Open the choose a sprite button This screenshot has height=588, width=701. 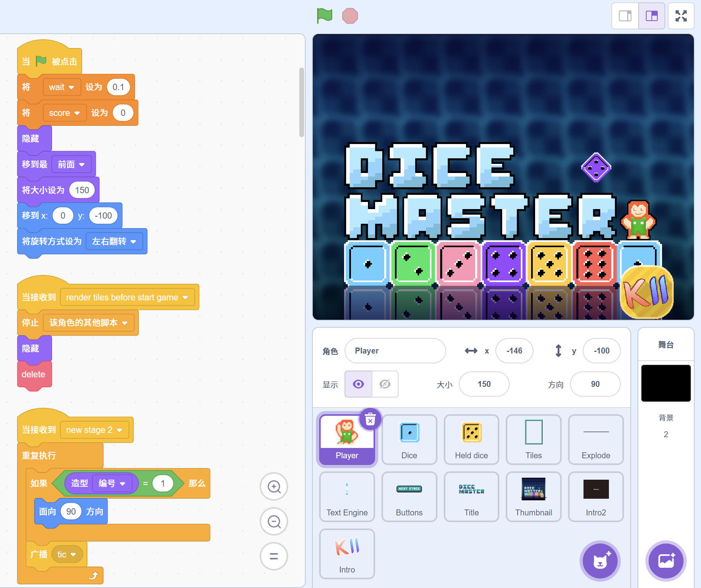pos(600,561)
